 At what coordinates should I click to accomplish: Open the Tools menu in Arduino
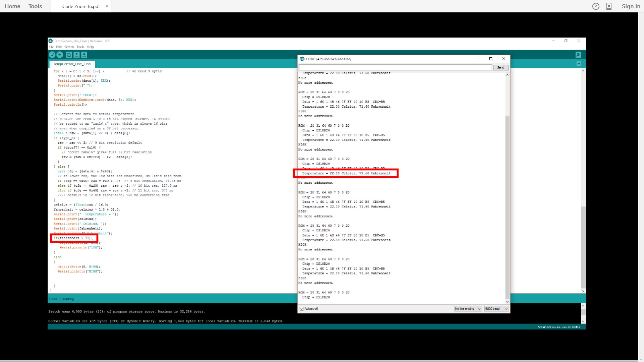(x=80, y=47)
